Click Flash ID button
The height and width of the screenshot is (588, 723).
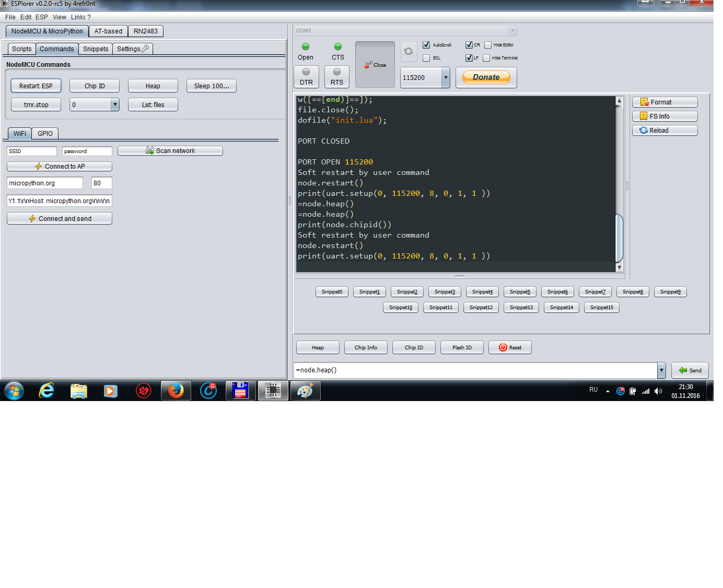pyautogui.click(x=462, y=348)
